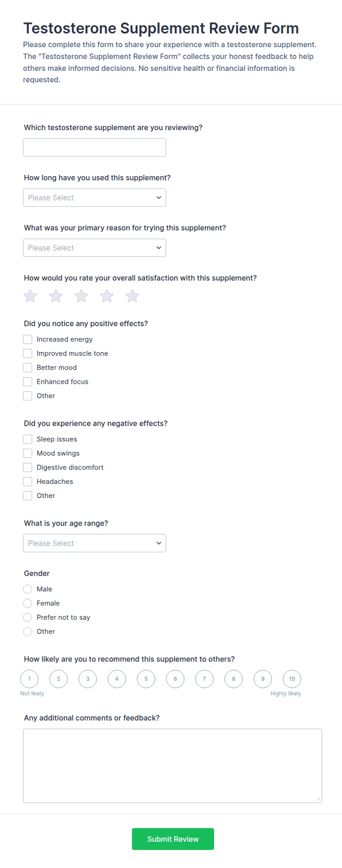This screenshot has height=868, width=342.
Task: Check the Increased energy option
Action: [x=28, y=339]
